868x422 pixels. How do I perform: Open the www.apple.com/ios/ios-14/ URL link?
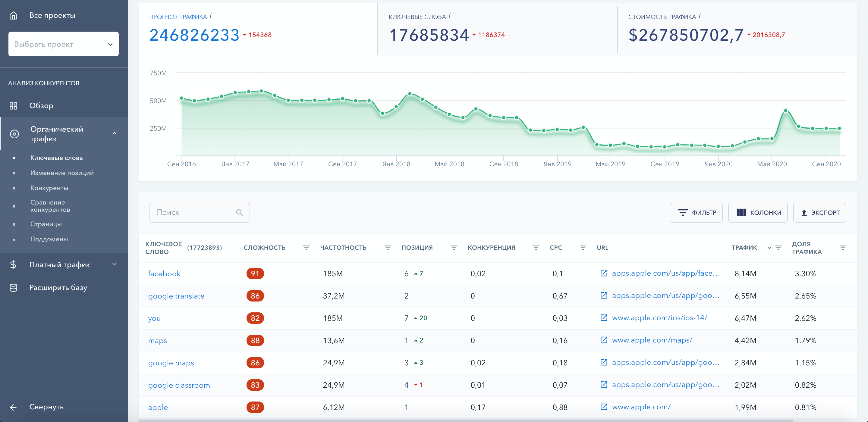point(659,318)
